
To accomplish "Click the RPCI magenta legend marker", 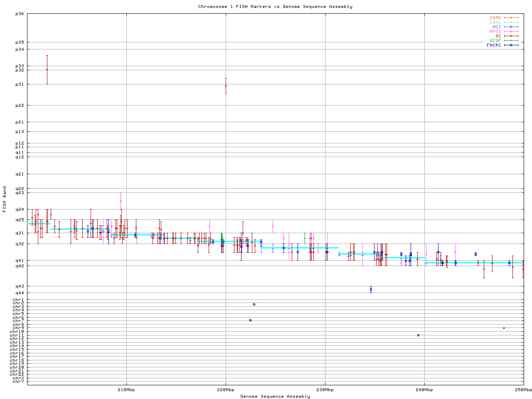I will coord(511,32).
